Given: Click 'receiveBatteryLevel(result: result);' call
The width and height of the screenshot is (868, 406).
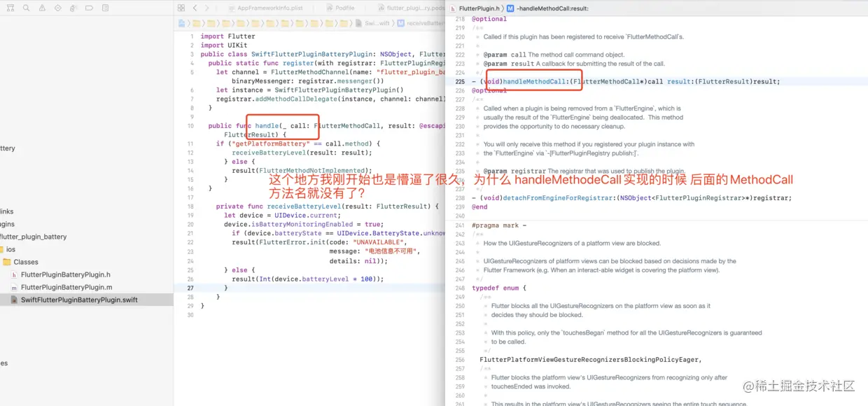Looking at the screenshot, I should 302,152.
